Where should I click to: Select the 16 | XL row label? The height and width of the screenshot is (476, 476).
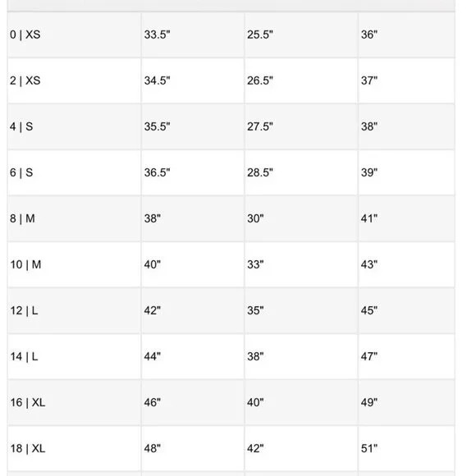(x=28, y=402)
